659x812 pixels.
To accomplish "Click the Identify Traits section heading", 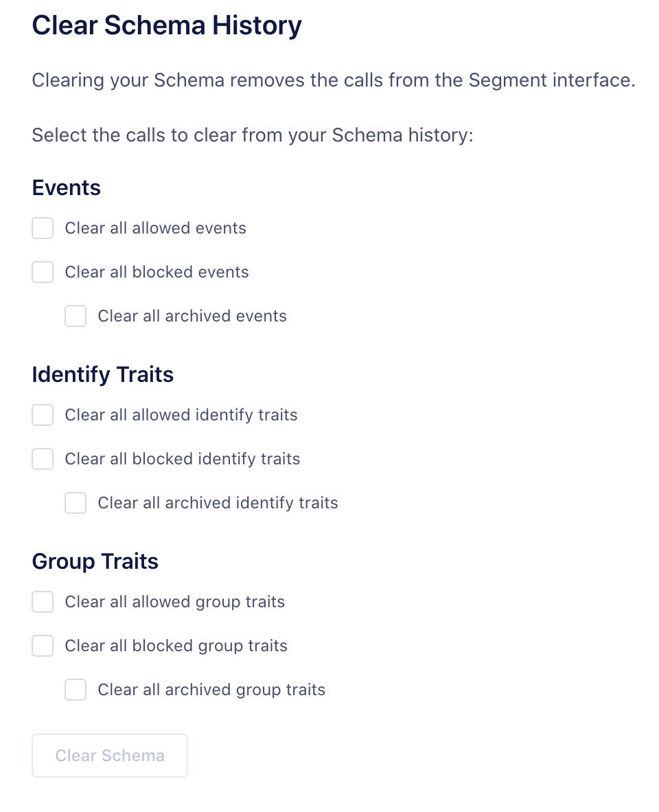I will tap(102, 374).
